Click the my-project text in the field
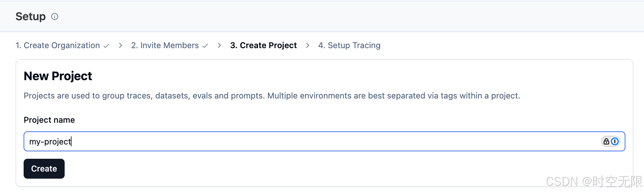Viewport: 644px width, 192px height. 50,142
